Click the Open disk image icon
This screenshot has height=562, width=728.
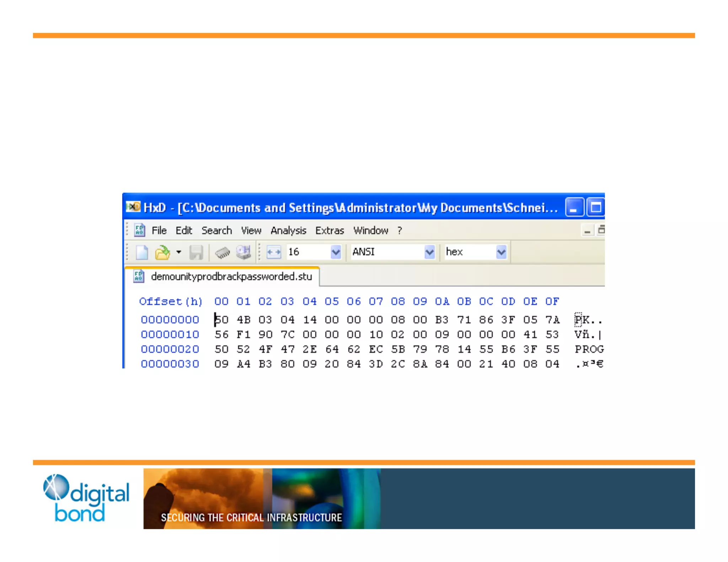click(x=244, y=252)
